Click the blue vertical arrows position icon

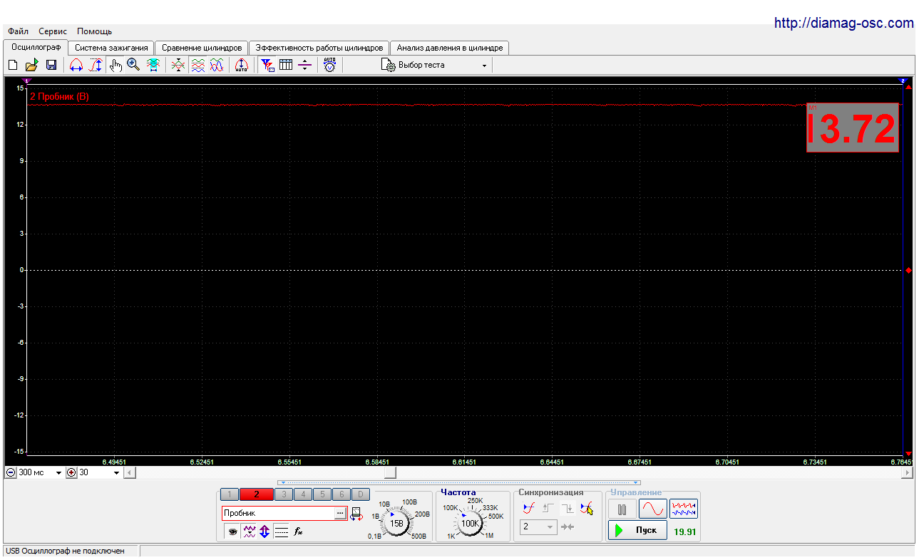[265, 532]
